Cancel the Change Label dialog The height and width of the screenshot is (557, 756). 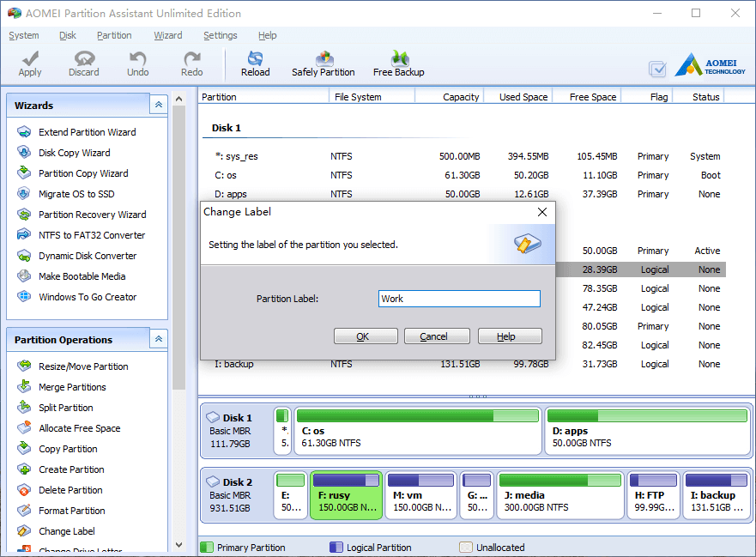[x=437, y=336]
